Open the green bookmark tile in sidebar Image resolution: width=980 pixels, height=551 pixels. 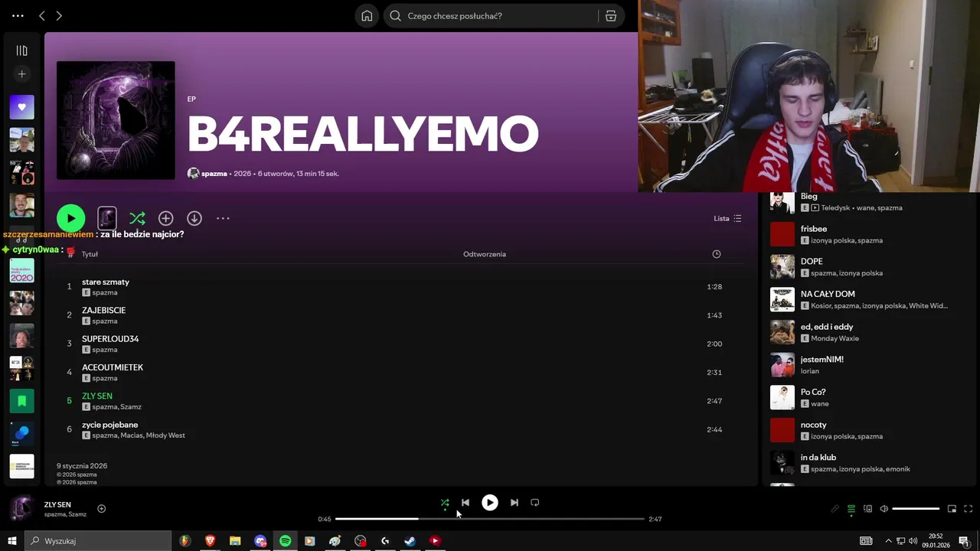coord(21,401)
